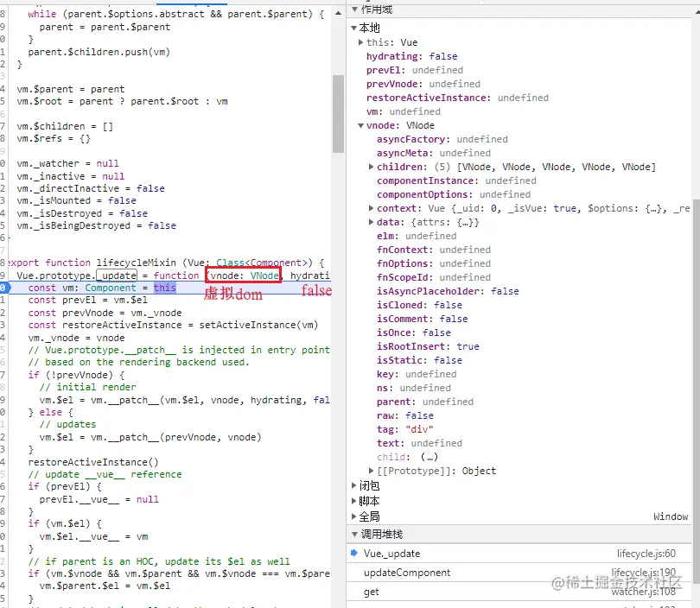Expand the 'this: Vue' entry
Viewport: 700px width, 608px height.
[360, 42]
